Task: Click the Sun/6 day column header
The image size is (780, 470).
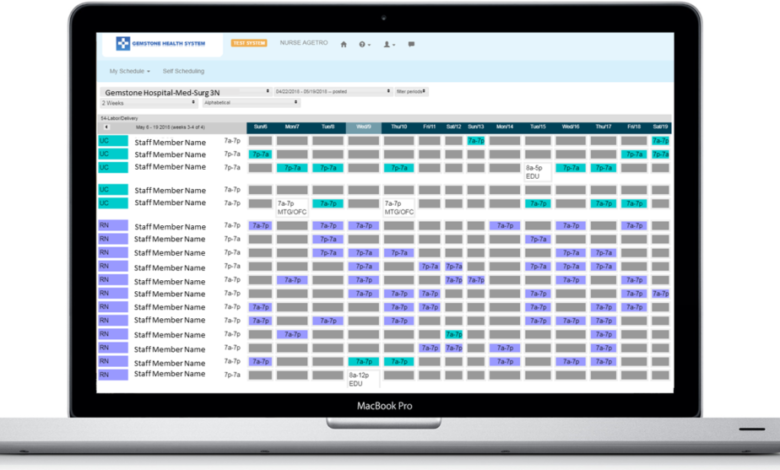Action: coord(260,127)
